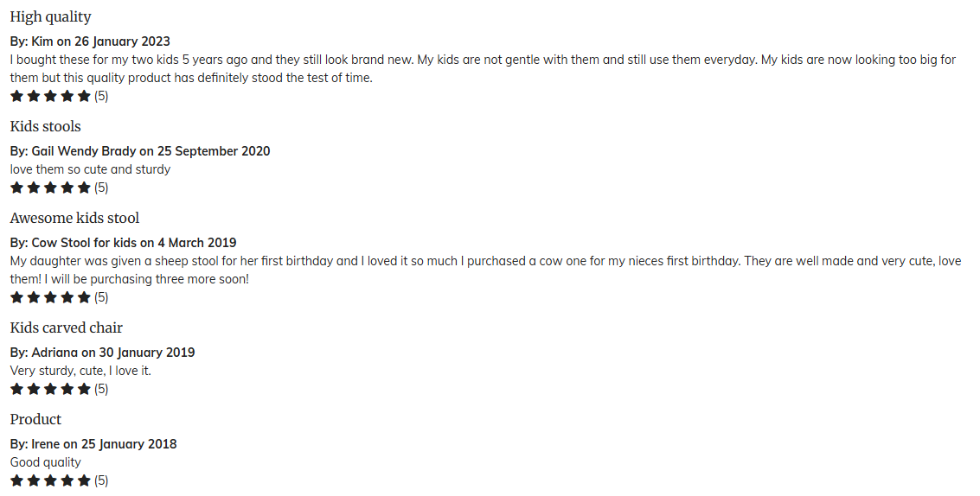Viewport: 980px width, 496px height.
Task: Click the first star in Kim's review rating
Action: click(x=16, y=96)
